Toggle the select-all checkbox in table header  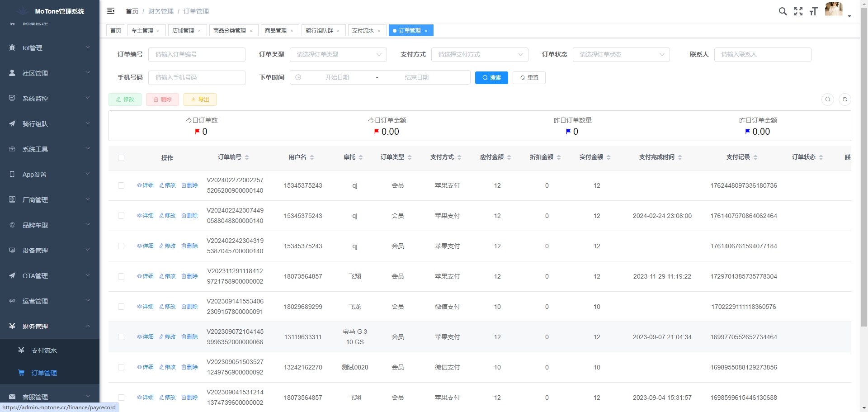121,158
